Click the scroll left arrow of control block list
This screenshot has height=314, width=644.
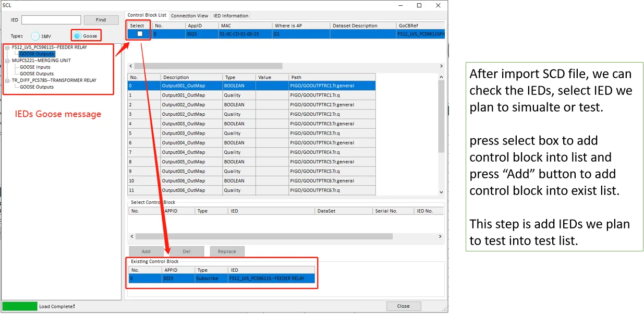131,66
